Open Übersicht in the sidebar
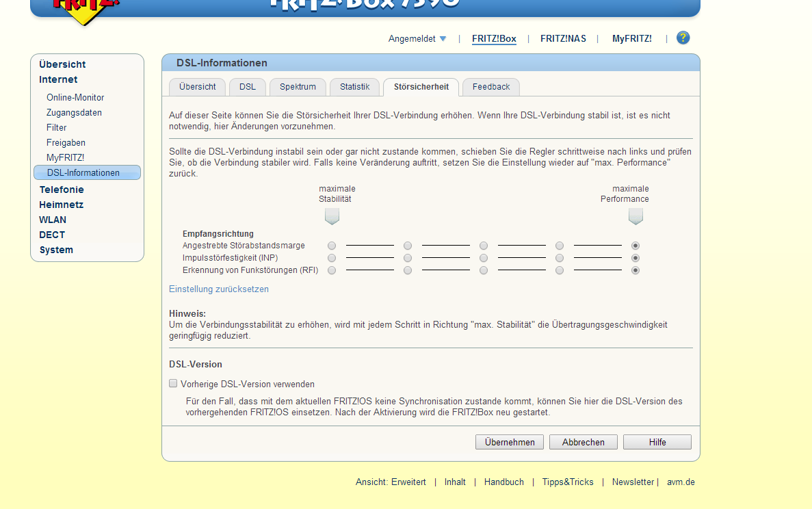This screenshot has width=812, height=509. [62, 64]
